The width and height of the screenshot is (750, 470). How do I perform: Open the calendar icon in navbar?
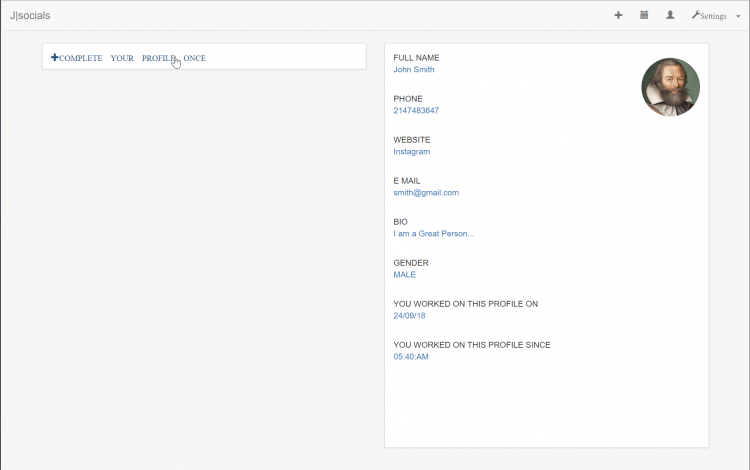point(644,15)
